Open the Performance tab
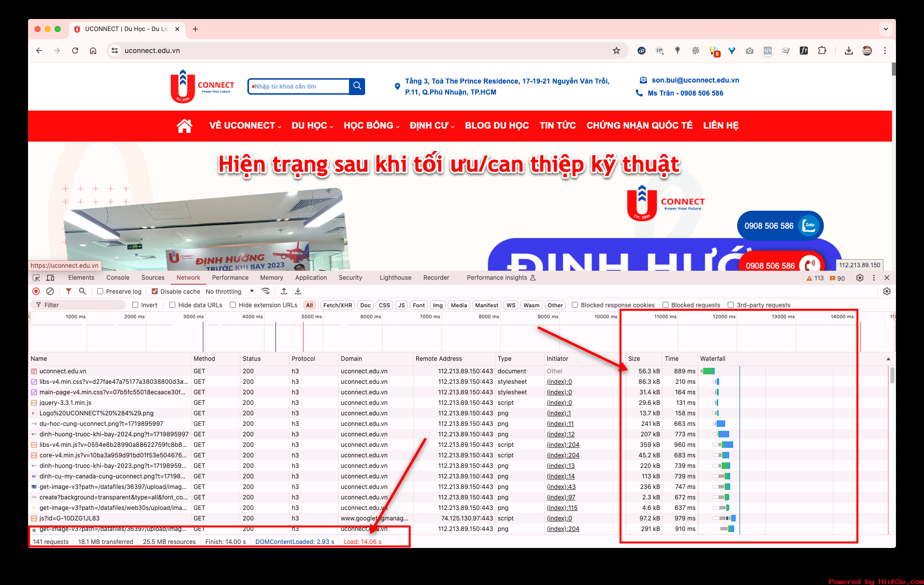 230,278
